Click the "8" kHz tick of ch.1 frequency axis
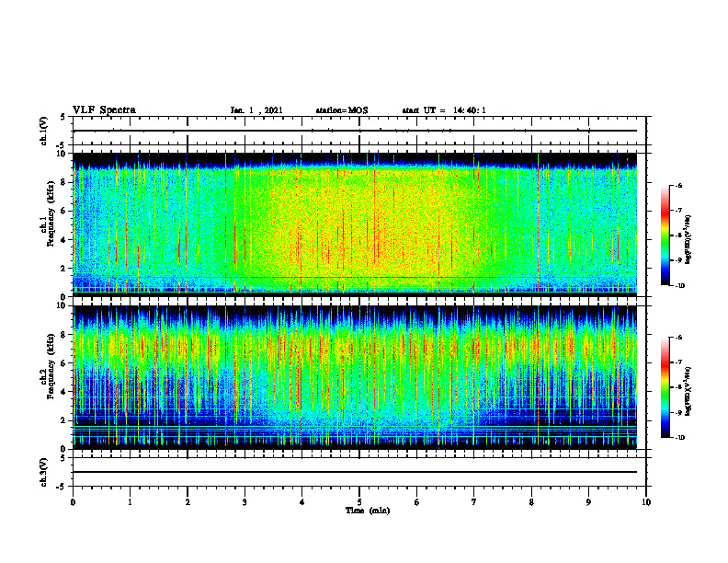The height and width of the screenshot is (563, 728). (64, 182)
